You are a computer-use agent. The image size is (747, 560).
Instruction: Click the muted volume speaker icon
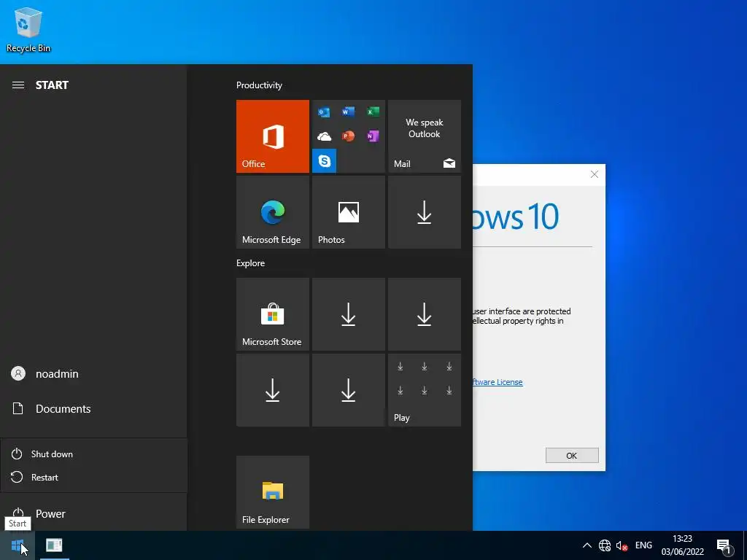pyautogui.click(x=622, y=545)
